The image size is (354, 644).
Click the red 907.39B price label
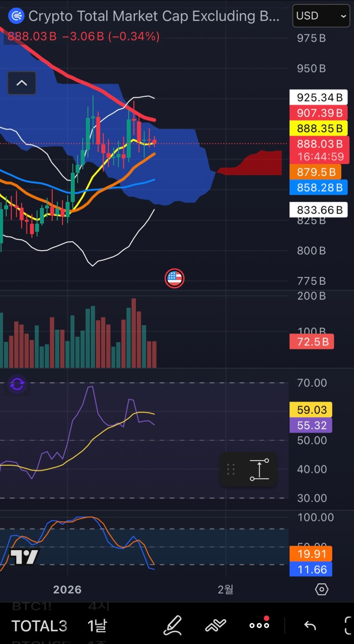tap(319, 113)
